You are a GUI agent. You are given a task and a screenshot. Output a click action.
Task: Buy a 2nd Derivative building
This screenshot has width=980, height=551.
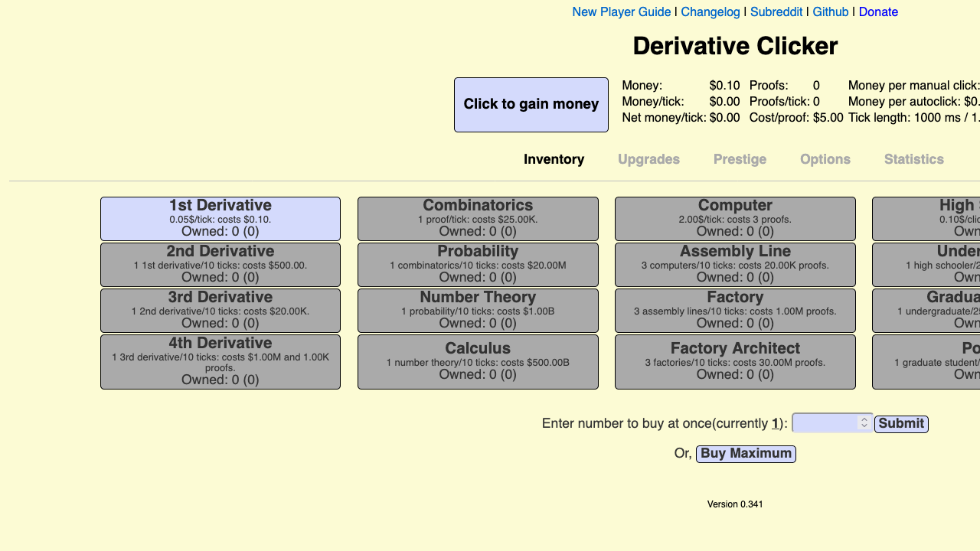[220, 265]
